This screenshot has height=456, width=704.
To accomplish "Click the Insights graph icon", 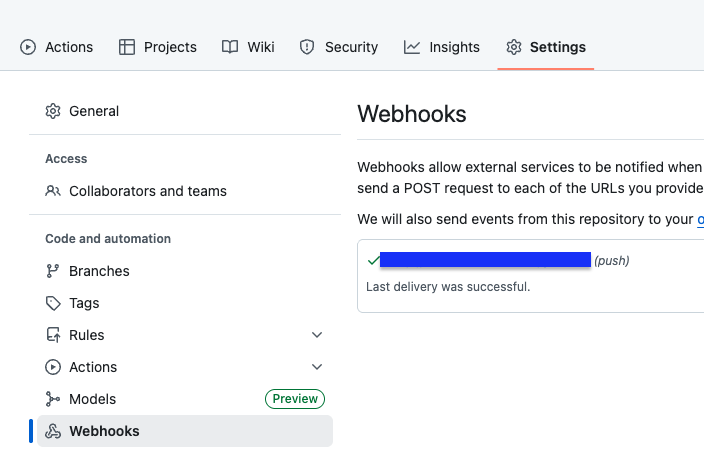I will [x=412, y=47].
